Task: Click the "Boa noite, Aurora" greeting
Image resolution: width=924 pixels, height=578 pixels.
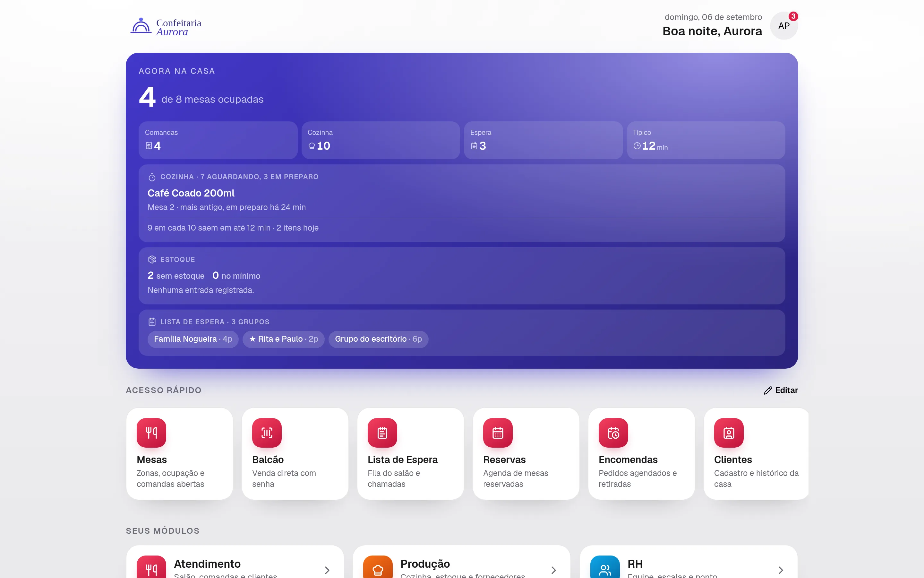Action: (x=712, y=31)
